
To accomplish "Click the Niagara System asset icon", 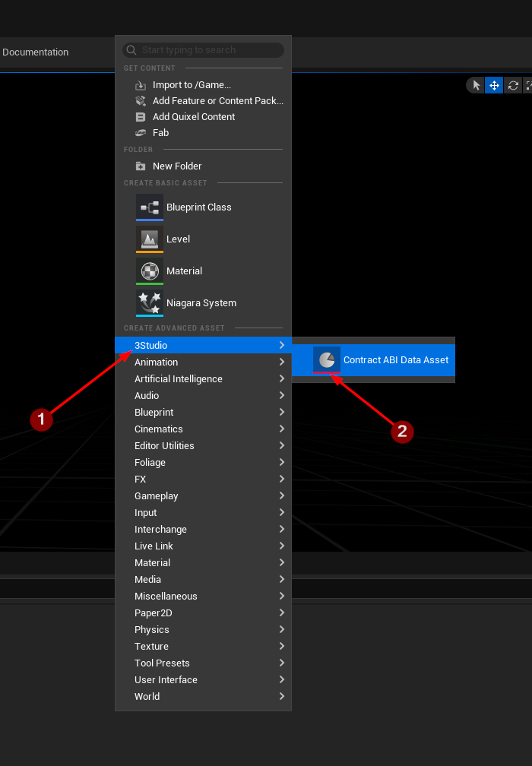I will coord(150,303).
